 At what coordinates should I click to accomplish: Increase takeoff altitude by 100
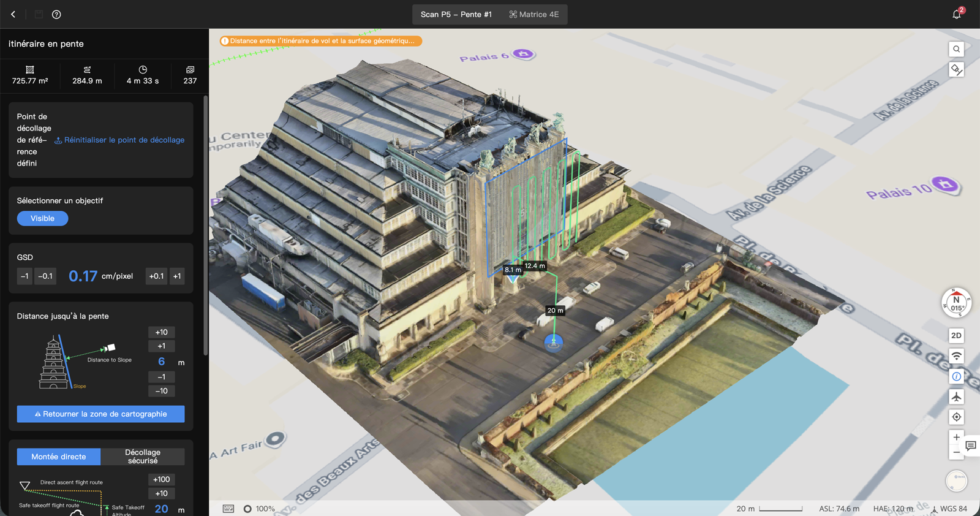click(x=162, y=479)
